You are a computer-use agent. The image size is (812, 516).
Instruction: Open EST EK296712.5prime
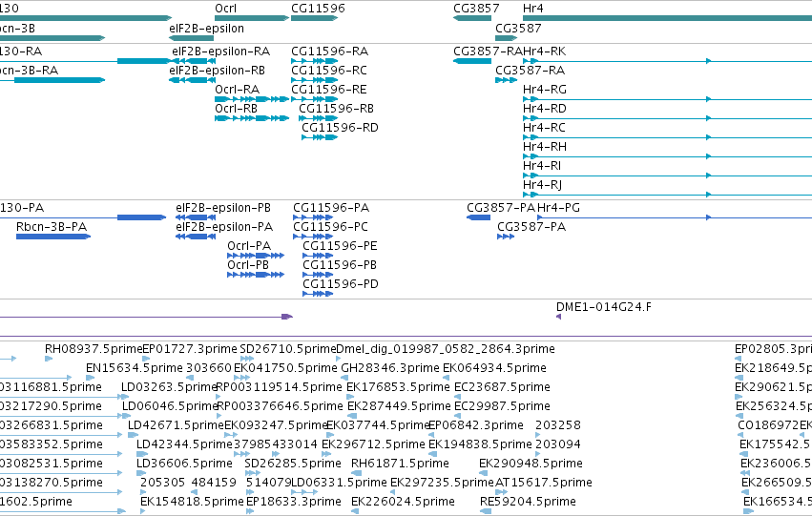373,445
